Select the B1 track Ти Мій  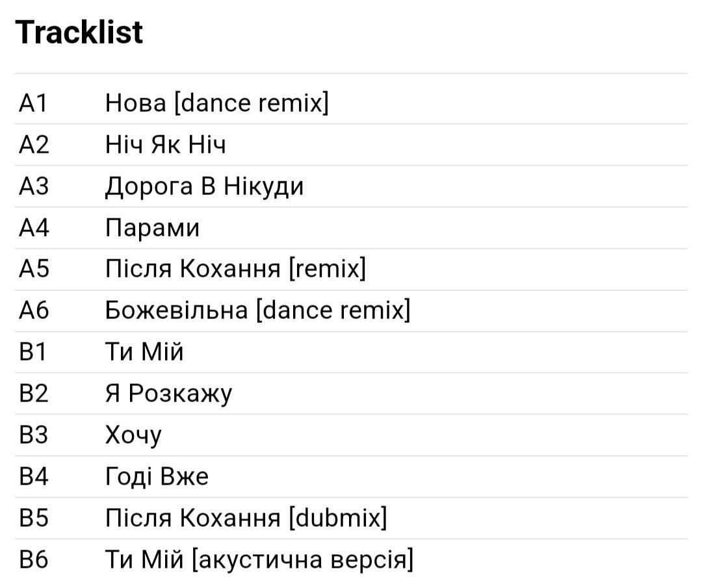point(144,352)
